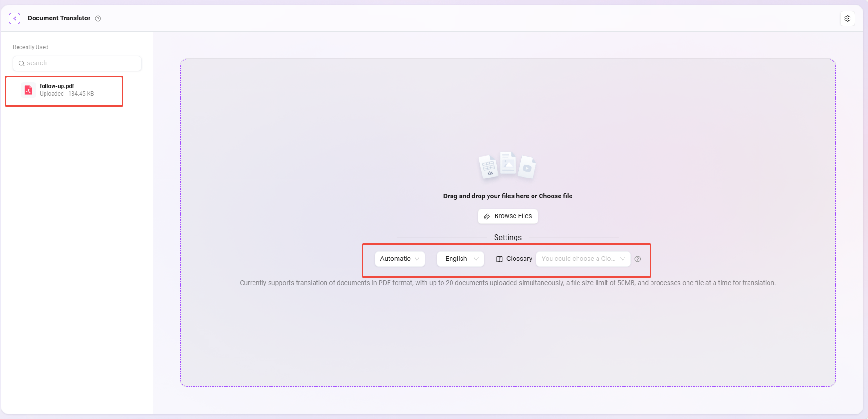Click the back arrow icon
Screen dimensions: 868x419
pos(15,18)
